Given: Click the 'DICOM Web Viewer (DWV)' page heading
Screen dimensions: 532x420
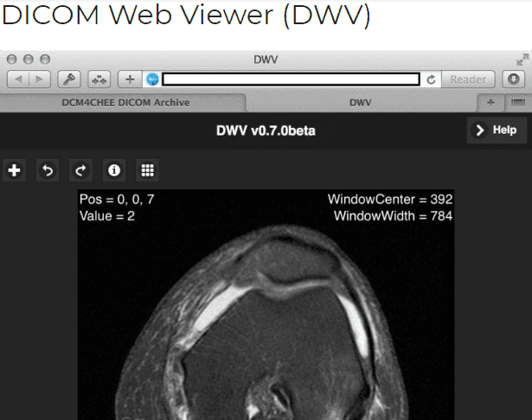Looking at the screenshot, I should click(x=186, y=16).
